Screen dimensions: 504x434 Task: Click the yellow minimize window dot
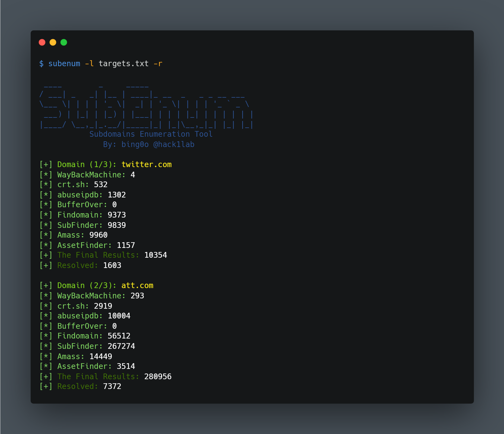pos(53,42)
